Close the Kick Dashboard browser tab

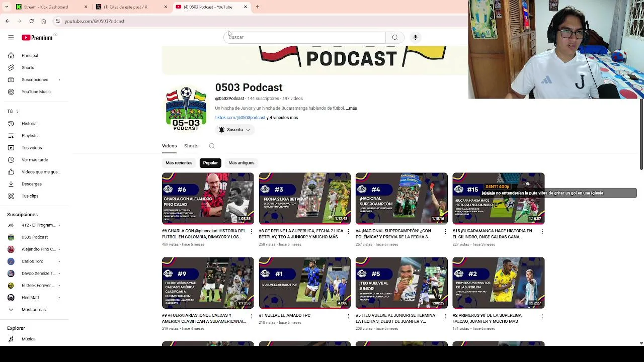click(86, 7)
